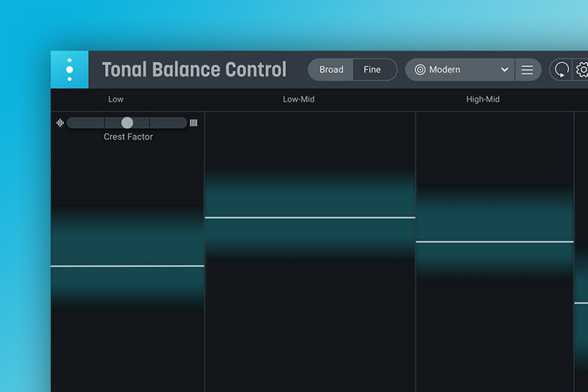Select the High-Mid band header
Image resolution: width=588 pixels, height=392 pixels.
point(483,99)
